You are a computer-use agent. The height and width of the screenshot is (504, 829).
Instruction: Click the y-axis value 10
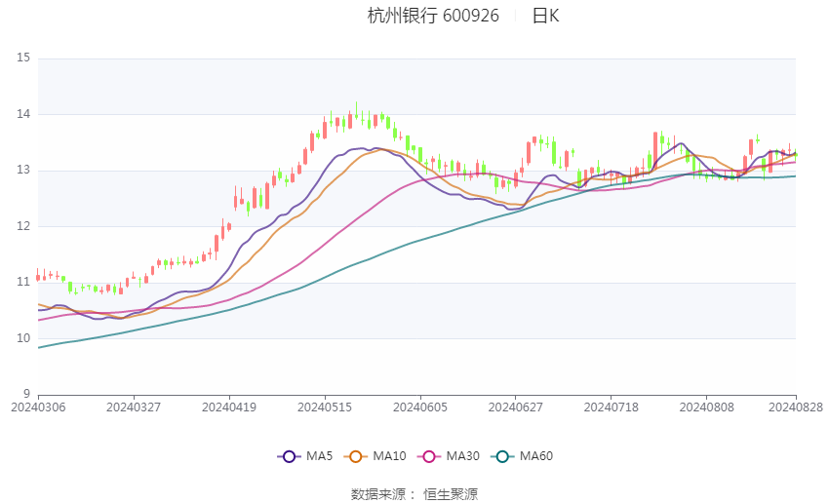tap(23, 338)
